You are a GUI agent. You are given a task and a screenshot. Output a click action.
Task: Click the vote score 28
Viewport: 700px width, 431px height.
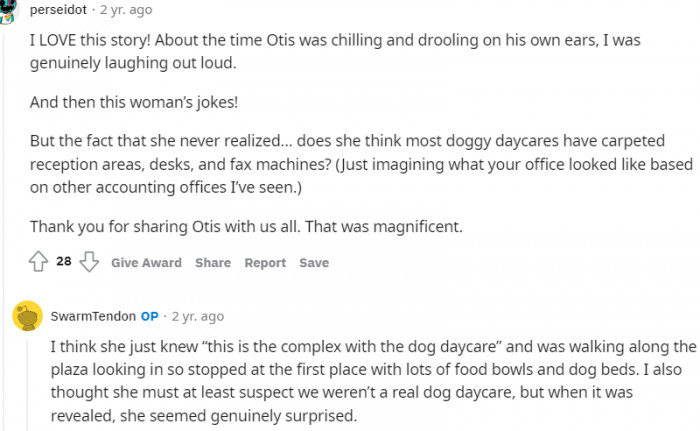pos(64,262)
